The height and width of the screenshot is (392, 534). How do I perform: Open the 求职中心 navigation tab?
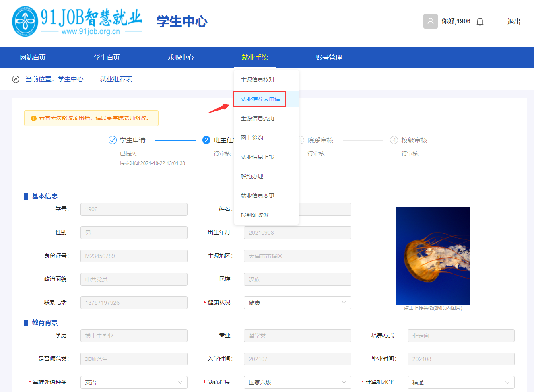click(181, 58)
